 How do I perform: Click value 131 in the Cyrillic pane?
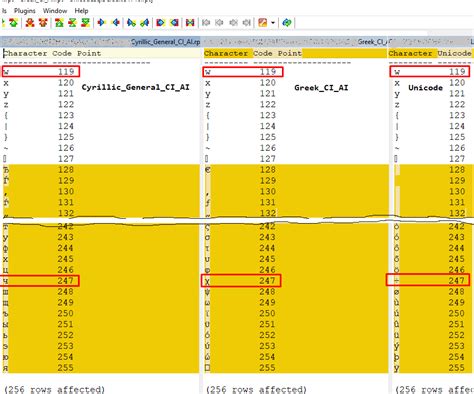66,202
